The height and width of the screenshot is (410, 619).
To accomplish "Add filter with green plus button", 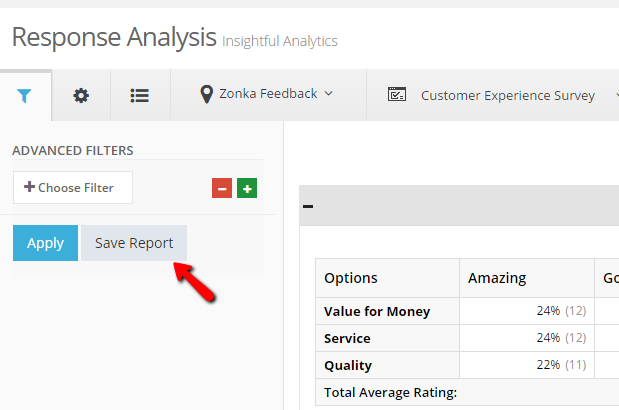I will coord(247,188).
